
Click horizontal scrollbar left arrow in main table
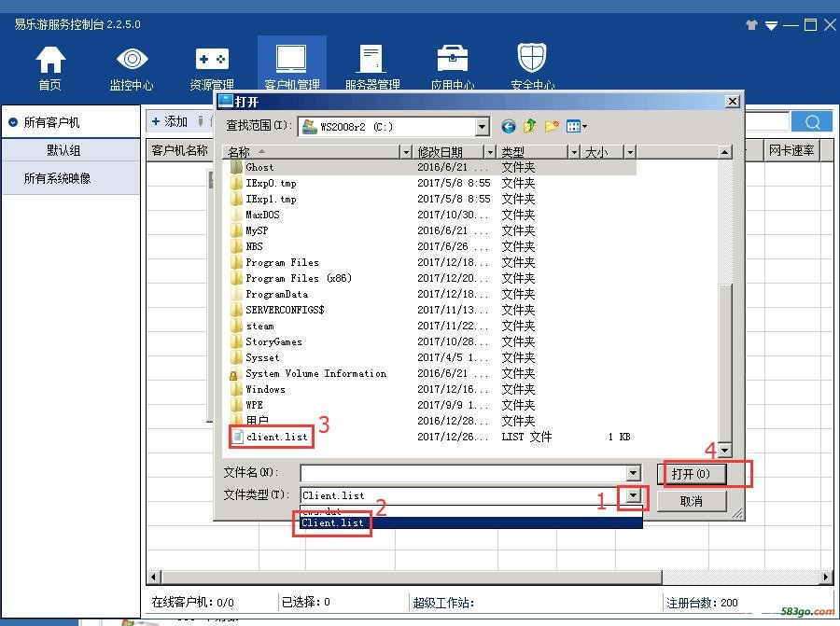(x=154, y=577)
